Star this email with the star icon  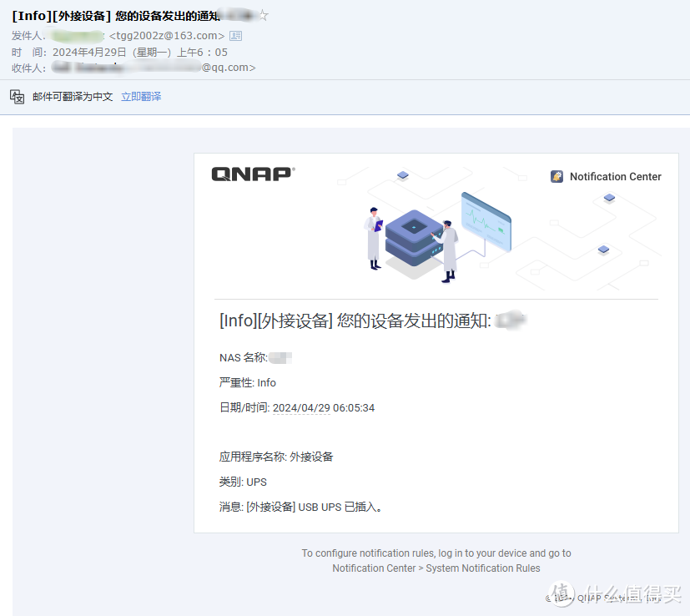click(263, 15)
